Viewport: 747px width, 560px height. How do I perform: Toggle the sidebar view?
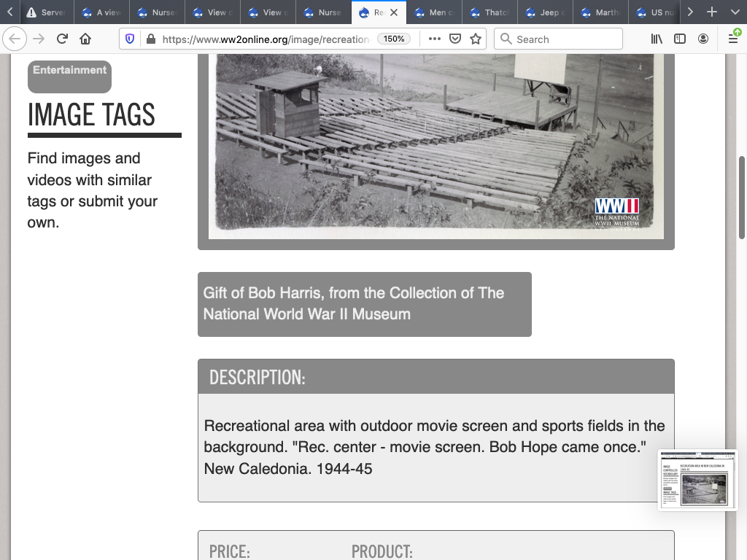(x=680, y=39)
